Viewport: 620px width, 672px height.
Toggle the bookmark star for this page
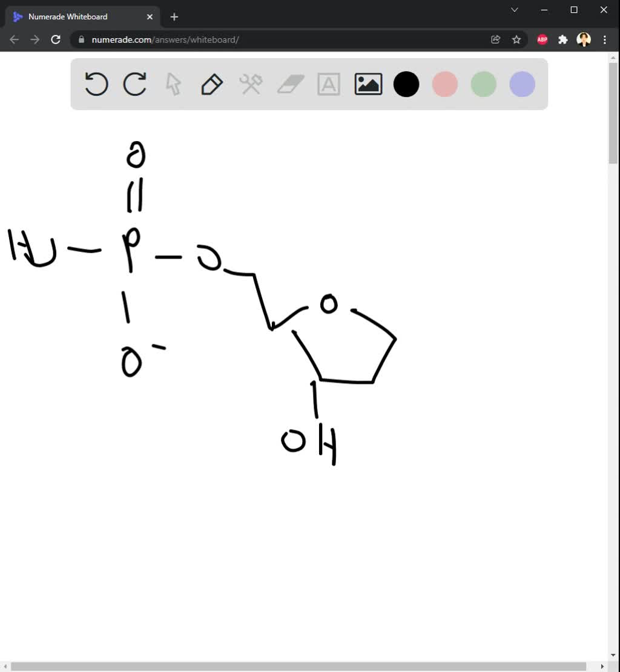[516, 39]
